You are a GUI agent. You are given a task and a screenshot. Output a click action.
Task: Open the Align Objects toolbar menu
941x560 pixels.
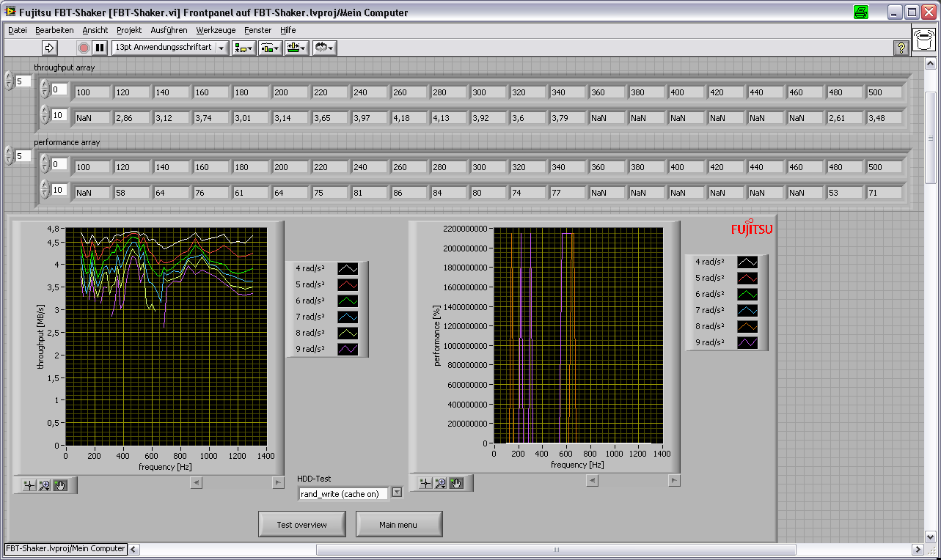[244, 48]
